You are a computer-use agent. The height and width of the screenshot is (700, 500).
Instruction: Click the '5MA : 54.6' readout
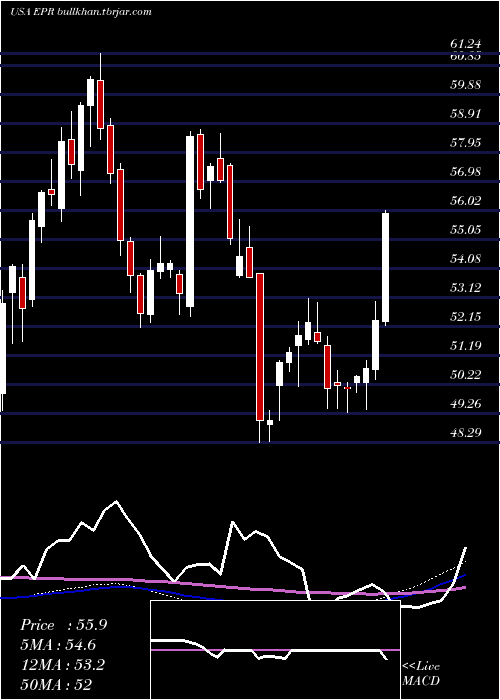click(58, 645)
